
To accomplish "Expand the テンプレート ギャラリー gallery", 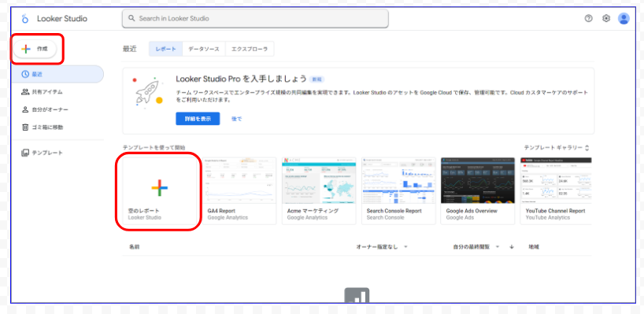I will pyautogui.click(x=557, y=147).
